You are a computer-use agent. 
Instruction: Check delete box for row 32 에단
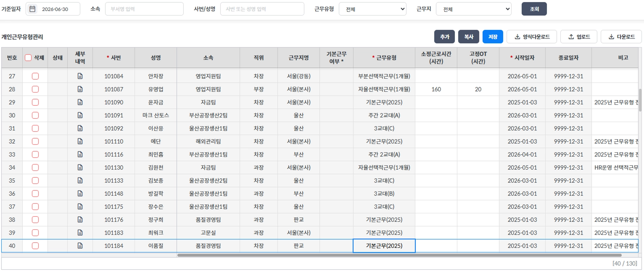(x=35, y=141)
